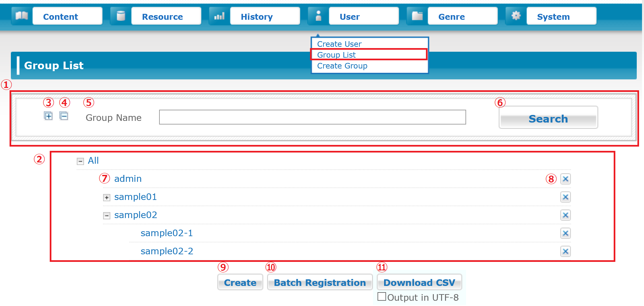644x306 pixels.
Task: Click the book icon beside Content
Action: pyautogui.click(x=22, y=16)
